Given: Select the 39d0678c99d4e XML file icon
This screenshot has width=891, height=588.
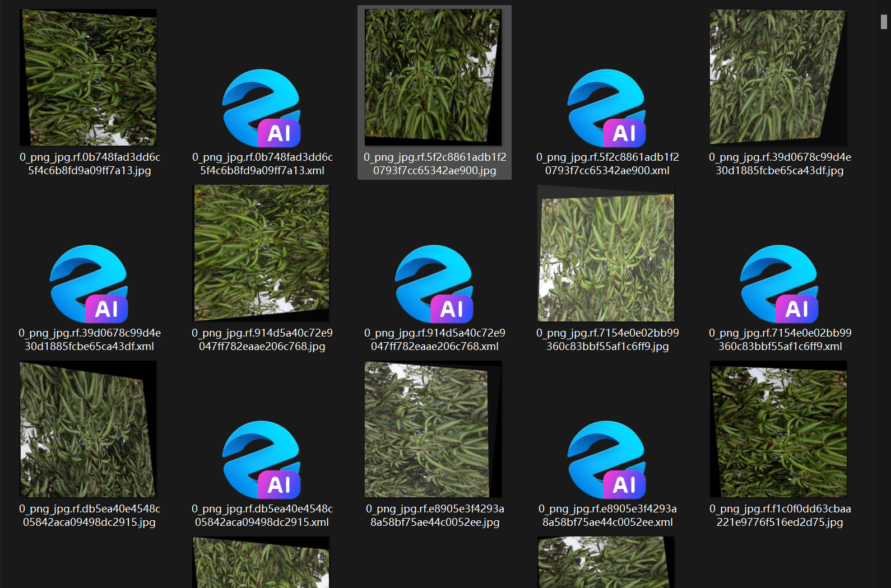Looking at the screenshot, I should point(89,284).
